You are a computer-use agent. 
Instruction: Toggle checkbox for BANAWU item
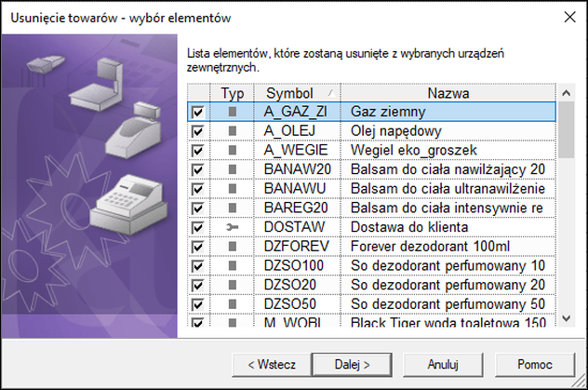coord(197,189)
